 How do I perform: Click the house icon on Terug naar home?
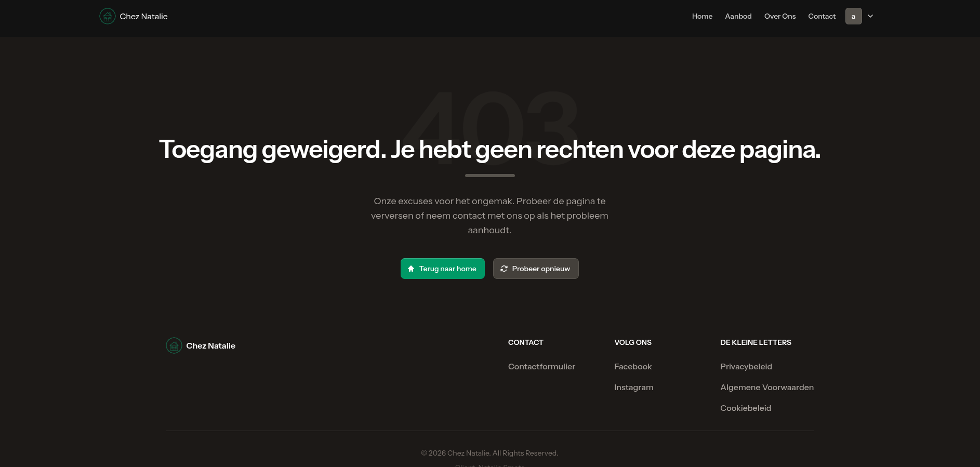tap(411, 269)
